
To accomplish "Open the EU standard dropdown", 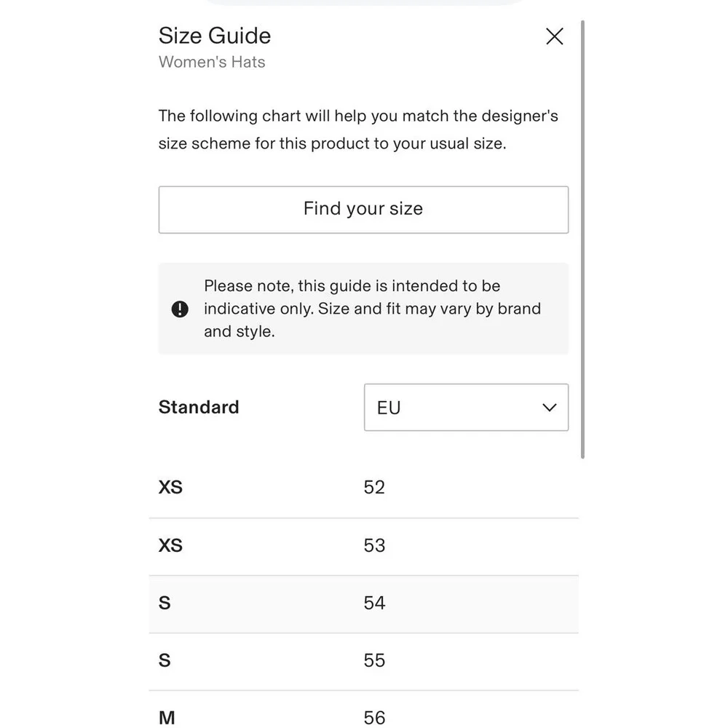I will point(466,407).
